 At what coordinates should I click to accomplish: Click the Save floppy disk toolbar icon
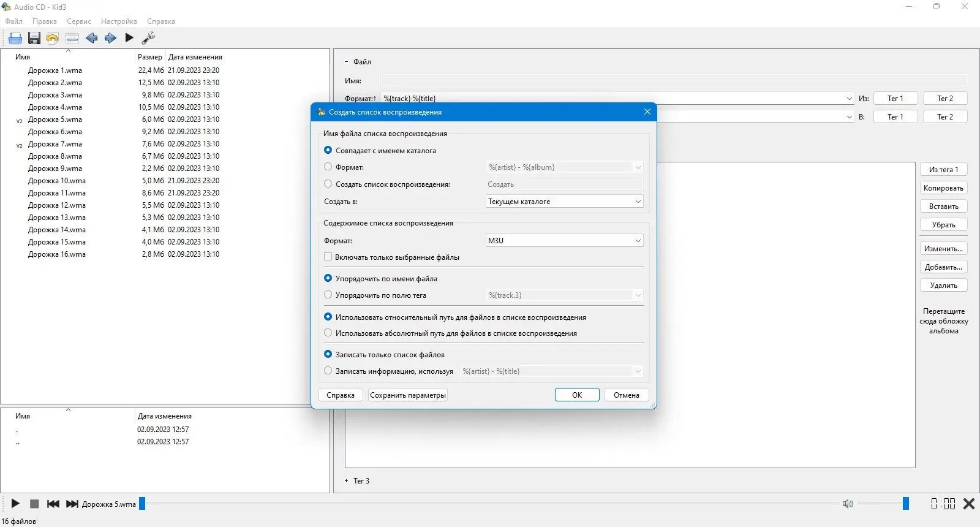(x=34, y=38)
